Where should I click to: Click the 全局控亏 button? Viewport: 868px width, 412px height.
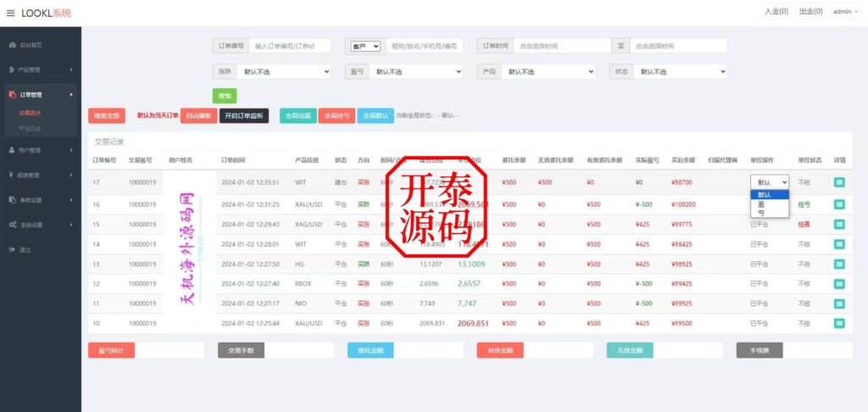[337, 116]
